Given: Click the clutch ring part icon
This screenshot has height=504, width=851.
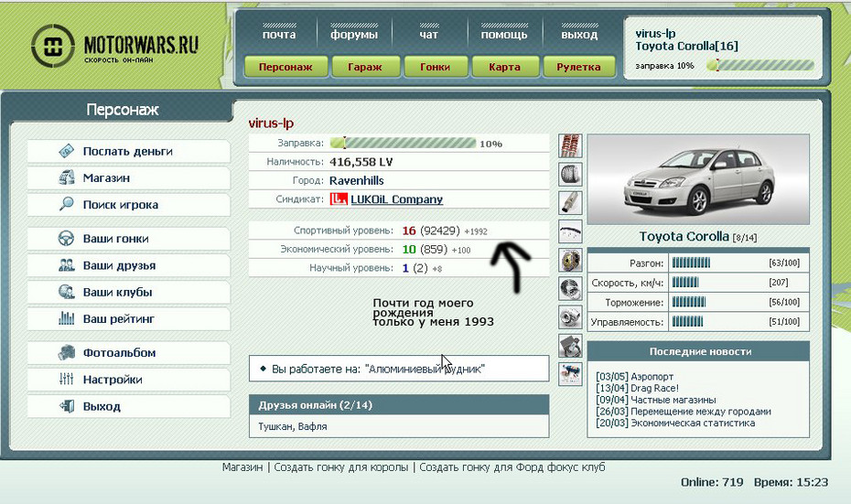Looking at the screenshot, I should pyautogui.click(x=570, y=288).
